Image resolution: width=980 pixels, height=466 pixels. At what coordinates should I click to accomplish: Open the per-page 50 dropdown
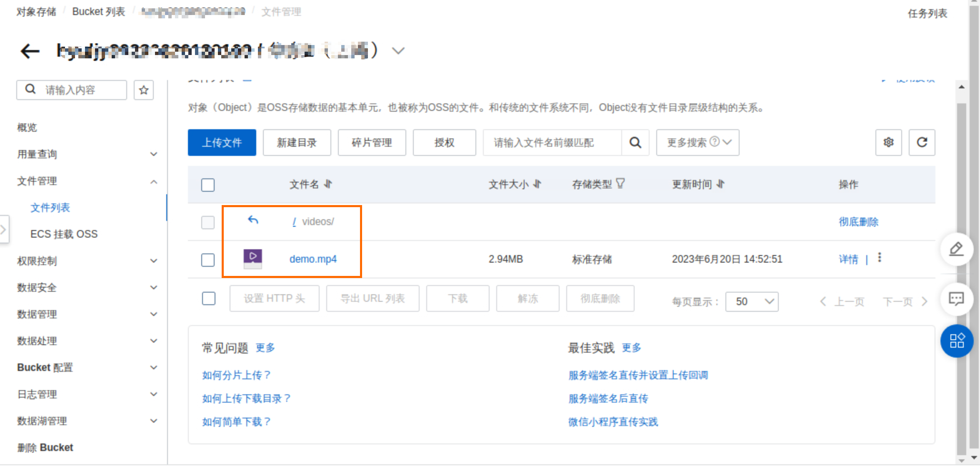(752, 301)
